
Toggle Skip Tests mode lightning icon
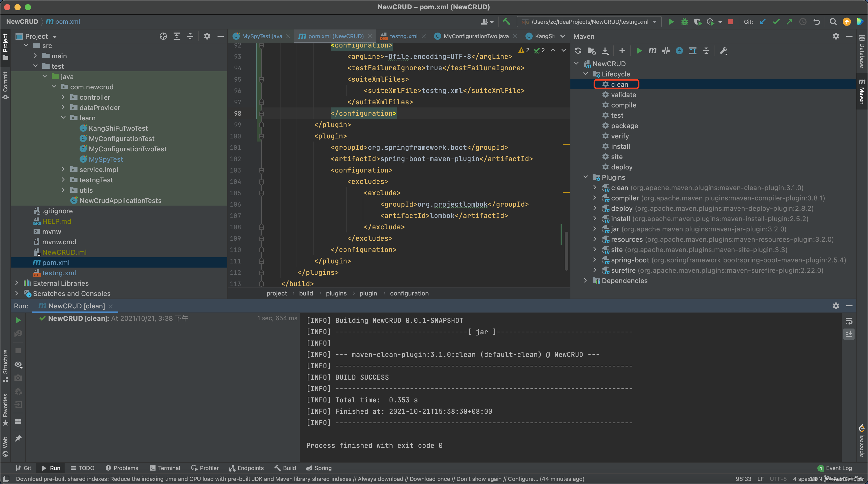coord(679,51)
